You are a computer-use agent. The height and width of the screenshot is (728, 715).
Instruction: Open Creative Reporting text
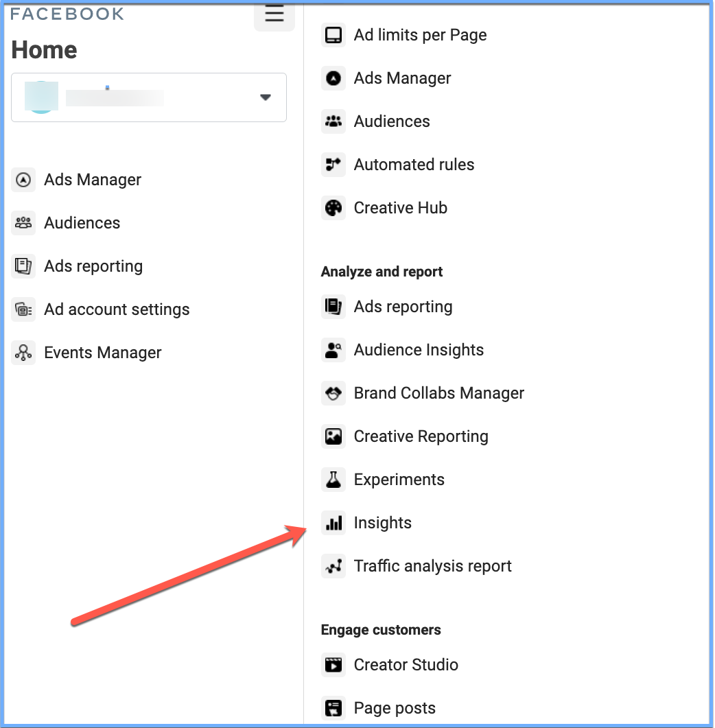point(421,436)
